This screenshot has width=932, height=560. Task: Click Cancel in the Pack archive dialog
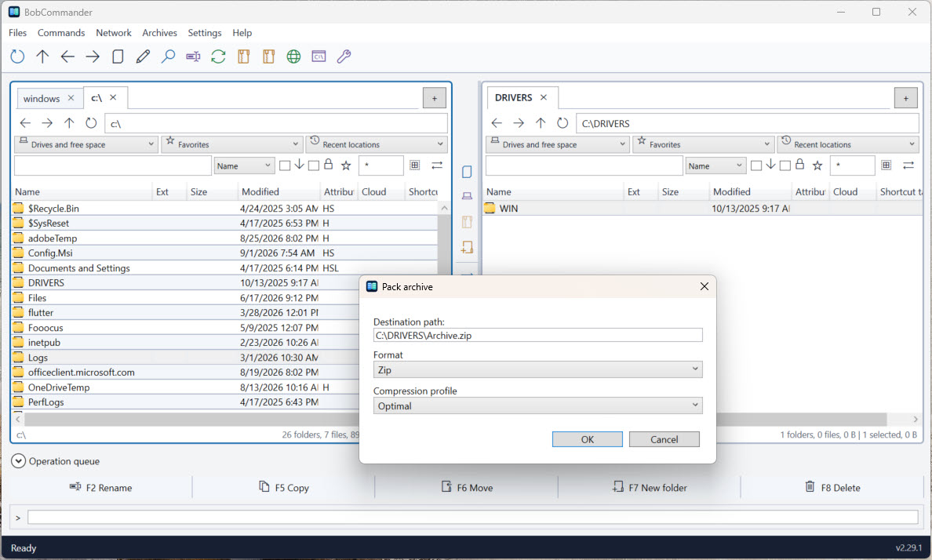pyautogui.click(x=664, y=439)
